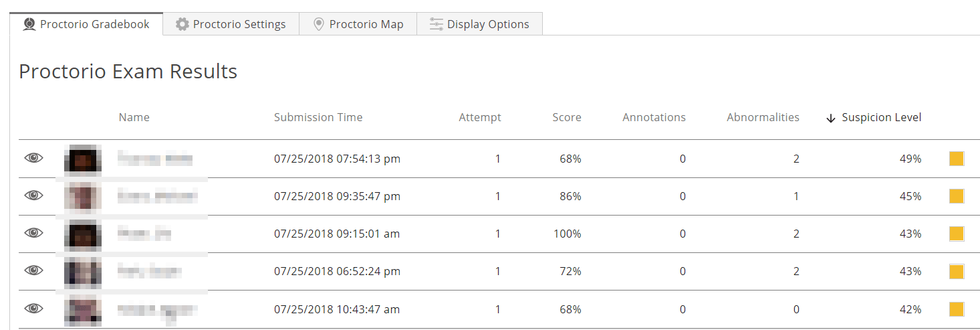Click the Name column header
This screenshot has height=330, width=980.
tap(134, 117)
